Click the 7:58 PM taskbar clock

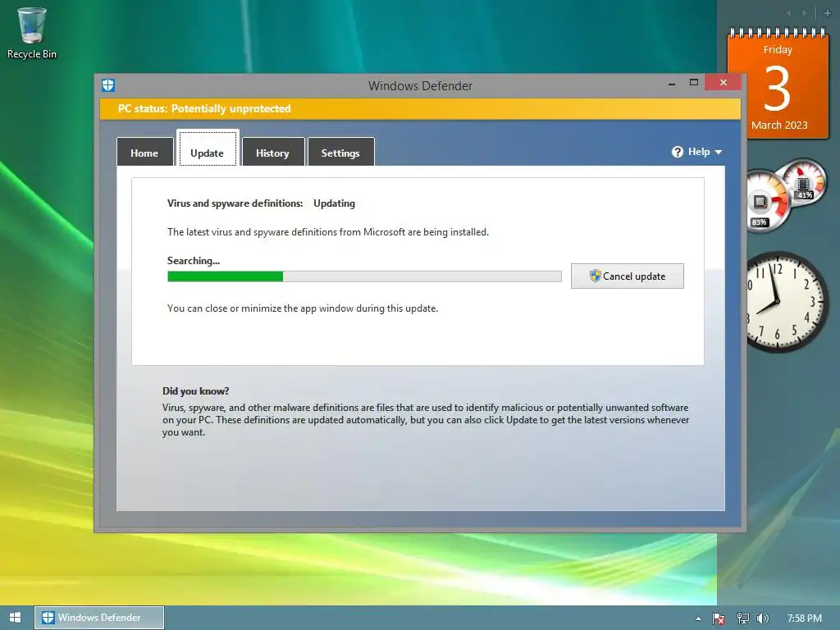click(805, 619)
